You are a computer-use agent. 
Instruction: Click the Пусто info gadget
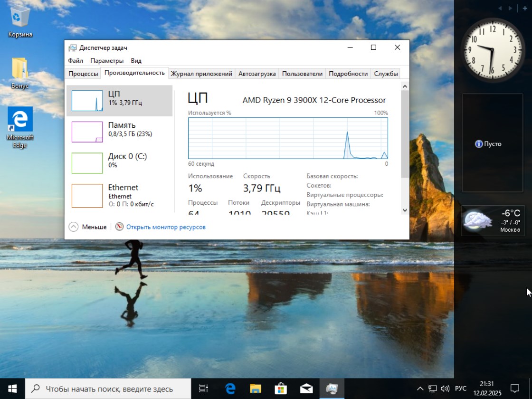[492, 143]
